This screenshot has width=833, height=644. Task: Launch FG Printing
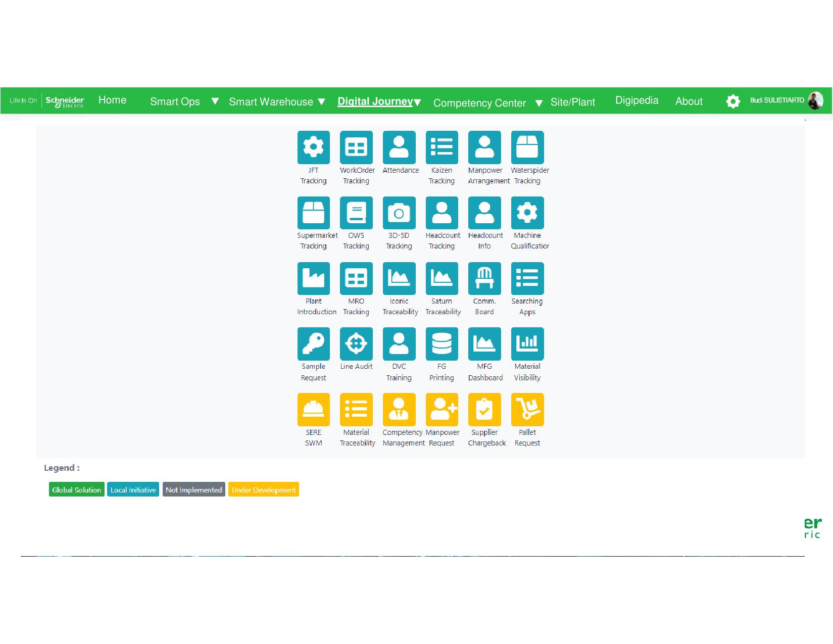tap(442, 343)
